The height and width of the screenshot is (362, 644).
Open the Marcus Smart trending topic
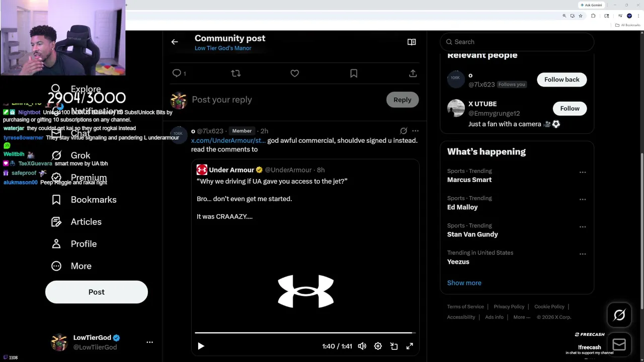(469, 180)
